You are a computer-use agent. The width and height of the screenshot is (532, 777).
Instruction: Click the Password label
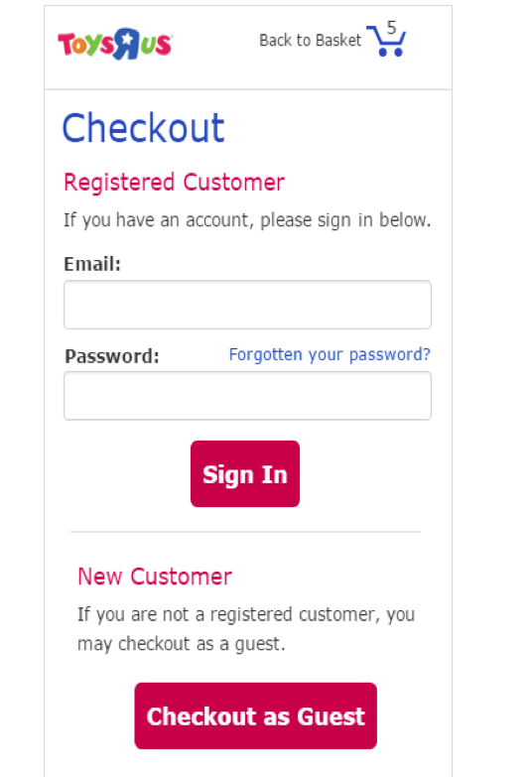(x=112, y=356)
